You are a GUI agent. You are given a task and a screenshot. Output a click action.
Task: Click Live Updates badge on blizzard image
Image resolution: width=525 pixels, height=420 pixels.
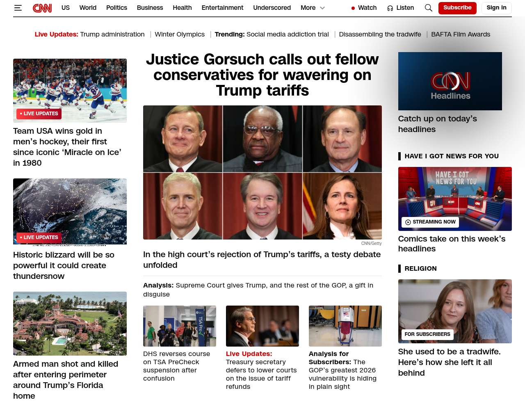tap(39, 237)
